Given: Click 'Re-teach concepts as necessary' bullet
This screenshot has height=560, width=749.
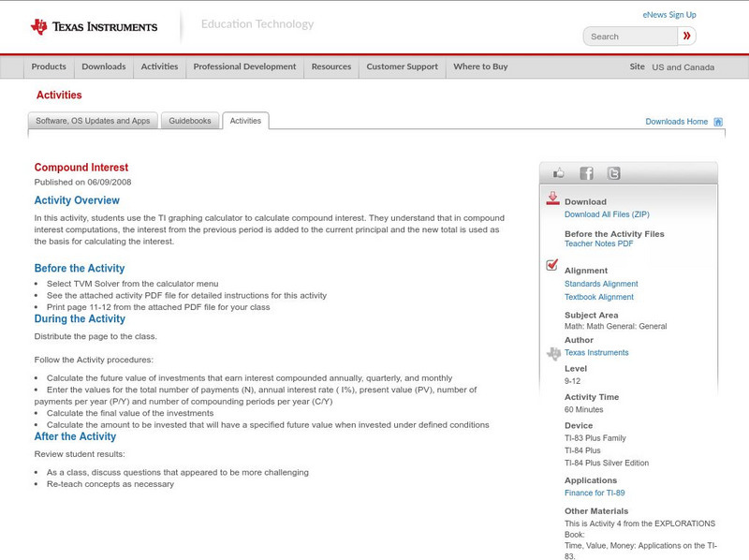Looking at the screenshot, I should coord(110,484).
